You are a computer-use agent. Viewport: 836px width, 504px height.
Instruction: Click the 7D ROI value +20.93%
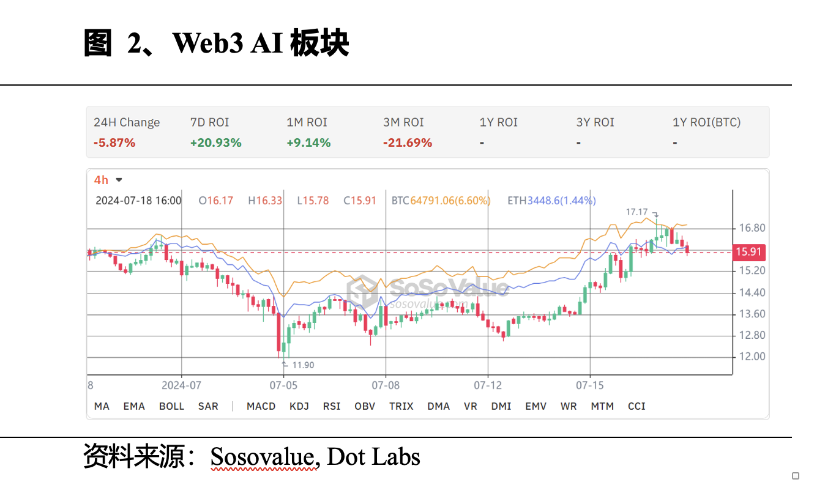pyautogui.click(x=216, y=143)
